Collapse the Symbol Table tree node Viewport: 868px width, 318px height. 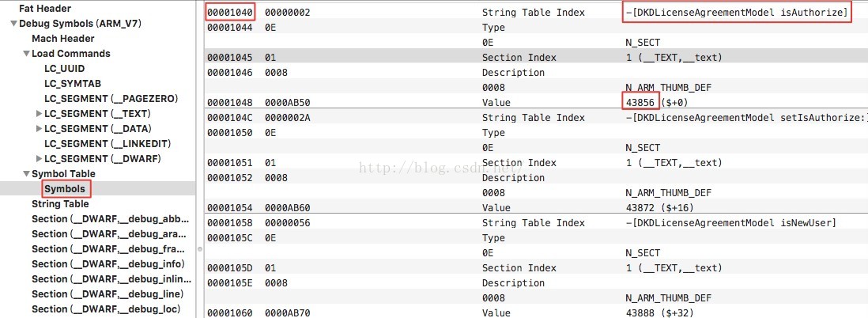coord(26,174)
